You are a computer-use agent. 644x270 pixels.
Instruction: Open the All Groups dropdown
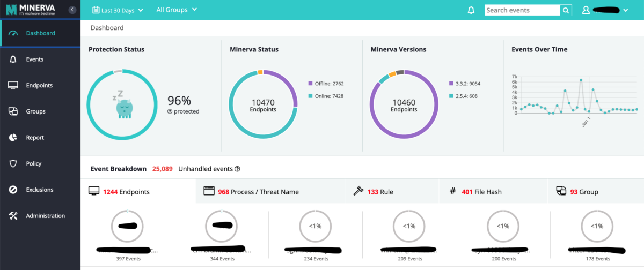[x=177, y=10]
